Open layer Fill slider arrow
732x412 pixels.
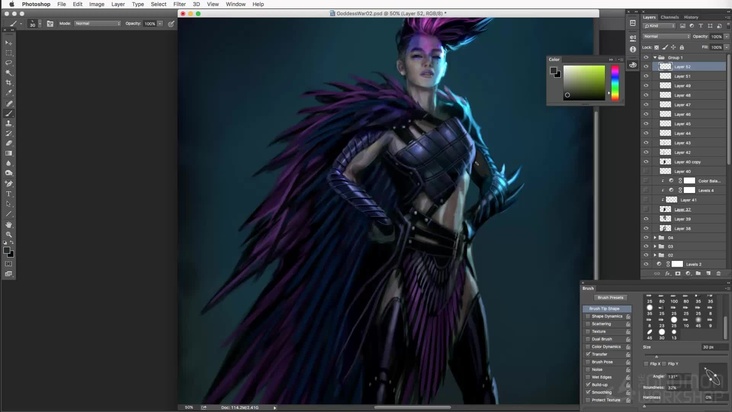coord(726,47)
